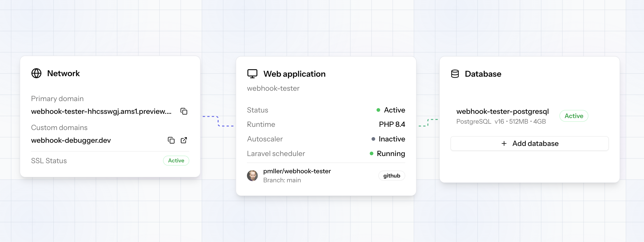Select the database cylinder icon on the Database card

455,74
